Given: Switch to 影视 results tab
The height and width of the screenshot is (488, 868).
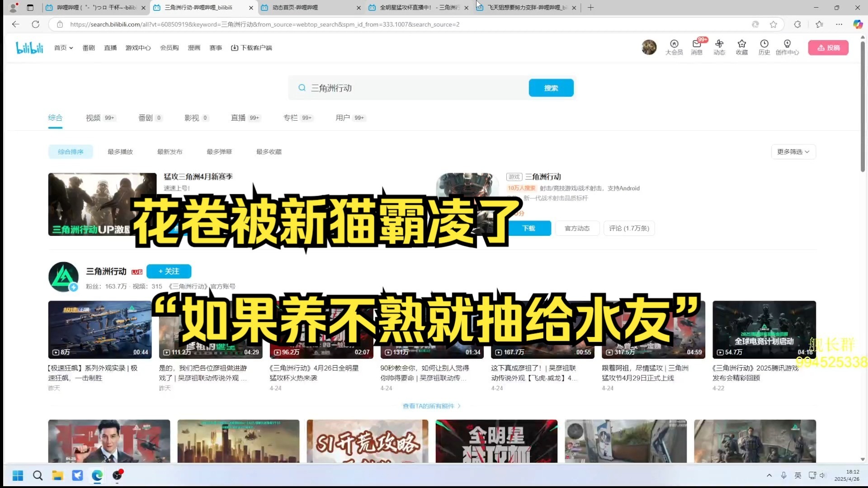Looking at the screenshot, I should click(196, 118).
